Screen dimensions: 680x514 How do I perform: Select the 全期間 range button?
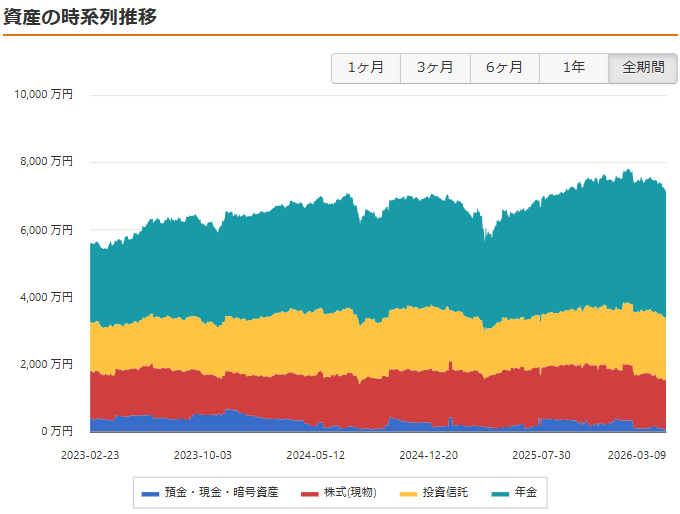pyautogui.click(x=642, y=68)
